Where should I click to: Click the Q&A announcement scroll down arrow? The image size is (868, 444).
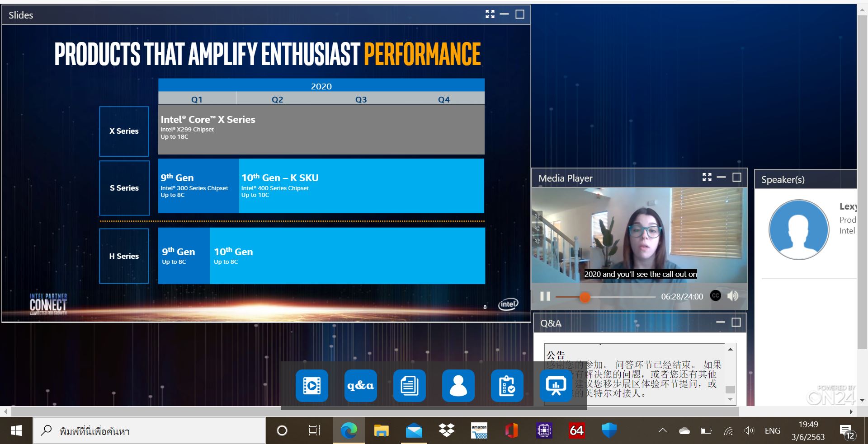click(730, 399)
